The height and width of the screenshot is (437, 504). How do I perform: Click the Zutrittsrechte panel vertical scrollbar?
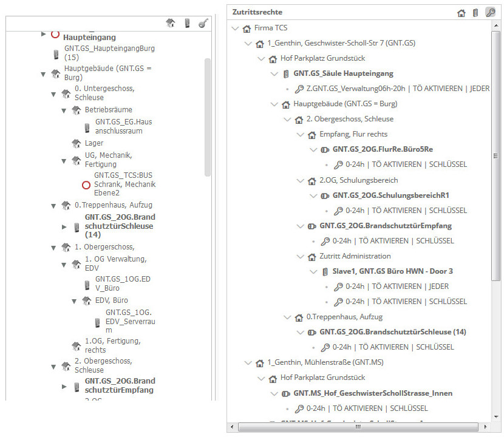pyautogui.click(x=496, y=152)
